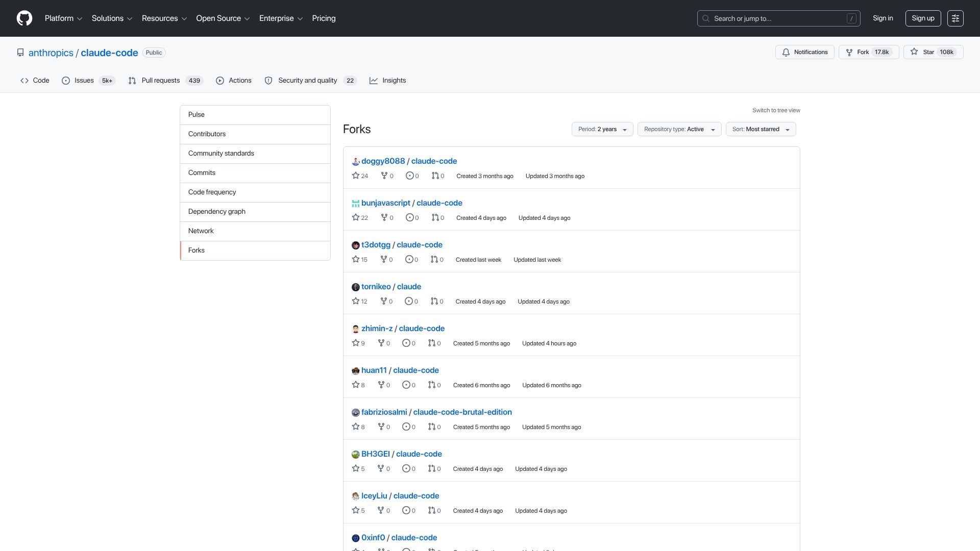The width and height of the screenshot is (980, 551).
Task: Click the Notifications button
Action: pyautogui.click(x=805, y=52)
